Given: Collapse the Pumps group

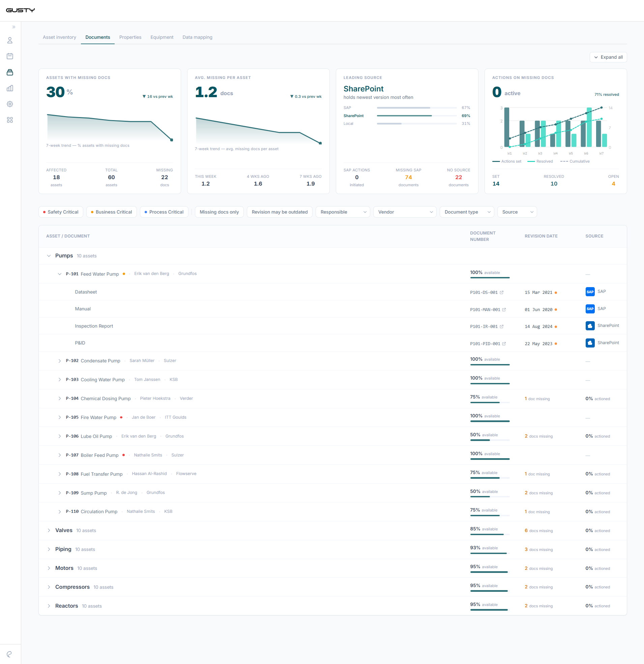Looking at the screenshot, I should tap(49, 256).
